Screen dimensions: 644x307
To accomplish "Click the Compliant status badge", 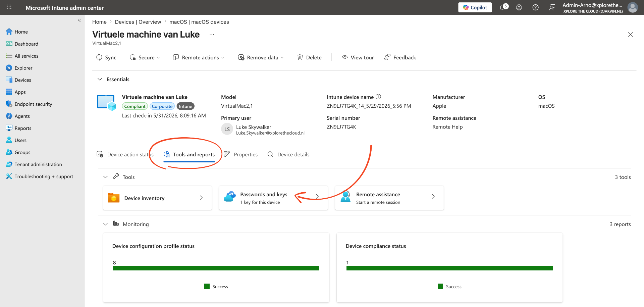I will [135, 106].
